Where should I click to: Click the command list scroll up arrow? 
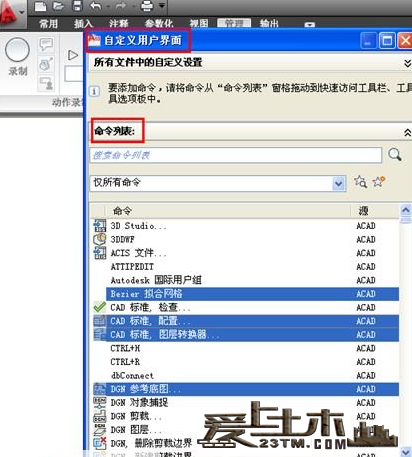(405, 210)
